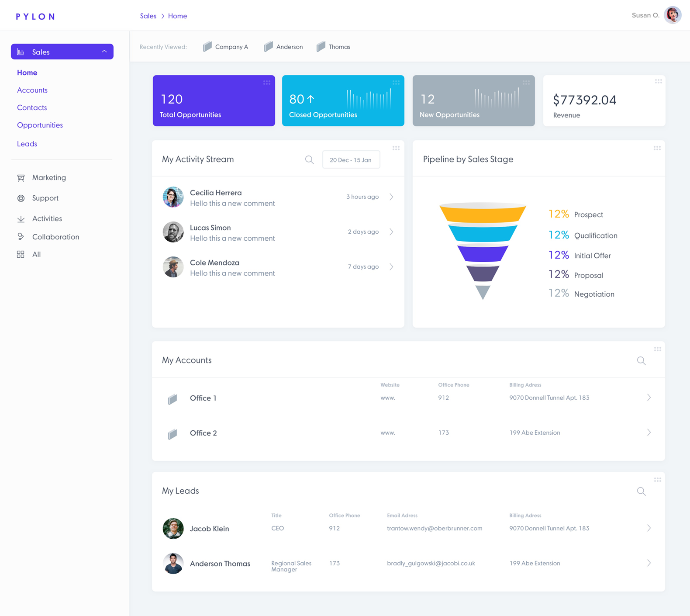The width and height of the screenshot is (690, 616).
Task: Click the Company A building icon
Action: 207,46
